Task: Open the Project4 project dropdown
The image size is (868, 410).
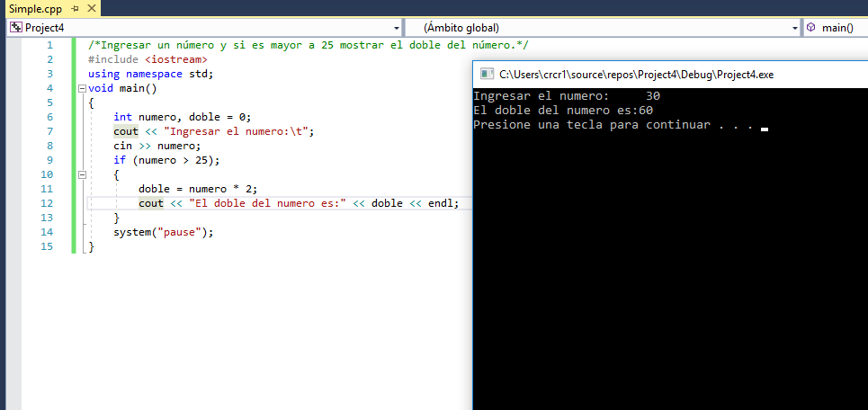Action: pos(396,28)
